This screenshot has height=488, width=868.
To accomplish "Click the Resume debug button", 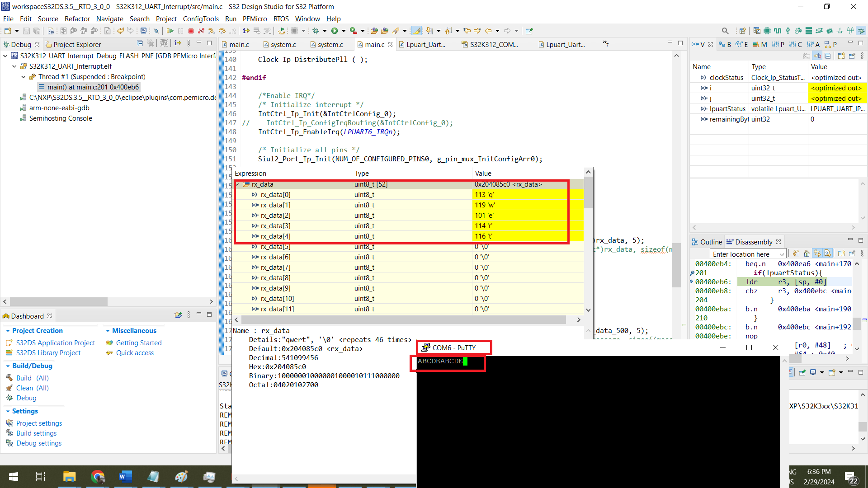I will (170, 31).
